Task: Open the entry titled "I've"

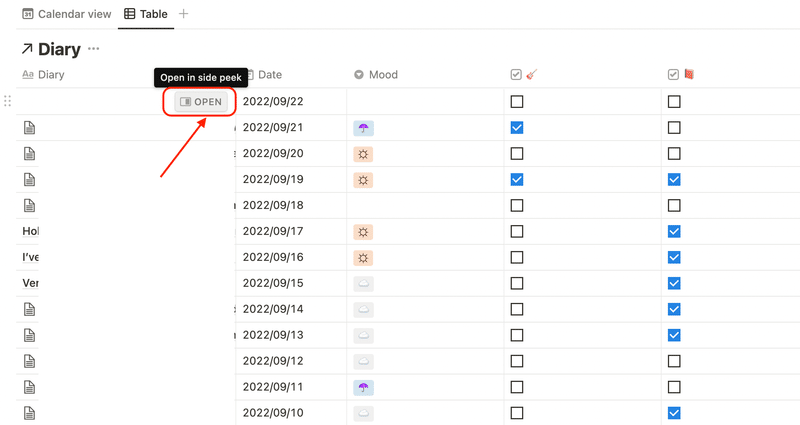Action: coord(31,257)
